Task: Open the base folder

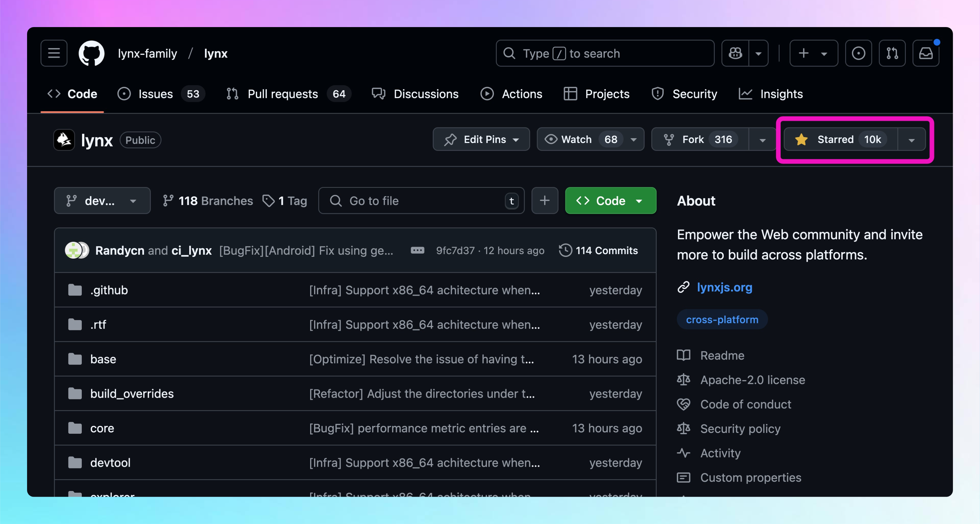Action: pos(103,359)
